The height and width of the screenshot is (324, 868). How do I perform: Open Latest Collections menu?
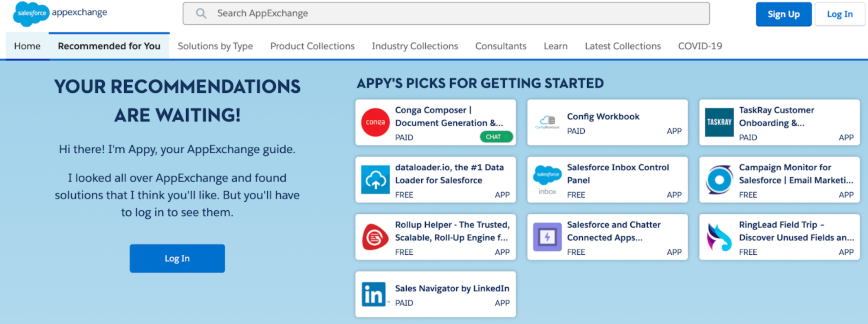[x=622, y=46]
